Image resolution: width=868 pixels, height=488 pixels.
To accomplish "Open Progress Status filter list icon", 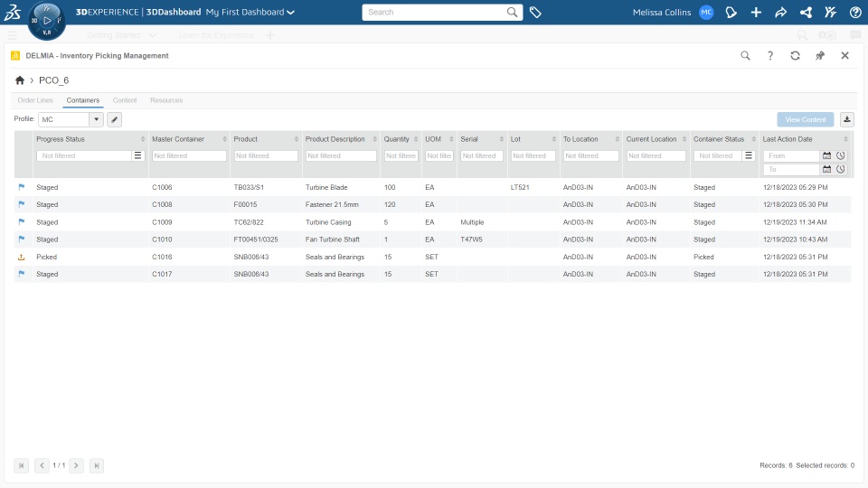I will coord(137,156).
